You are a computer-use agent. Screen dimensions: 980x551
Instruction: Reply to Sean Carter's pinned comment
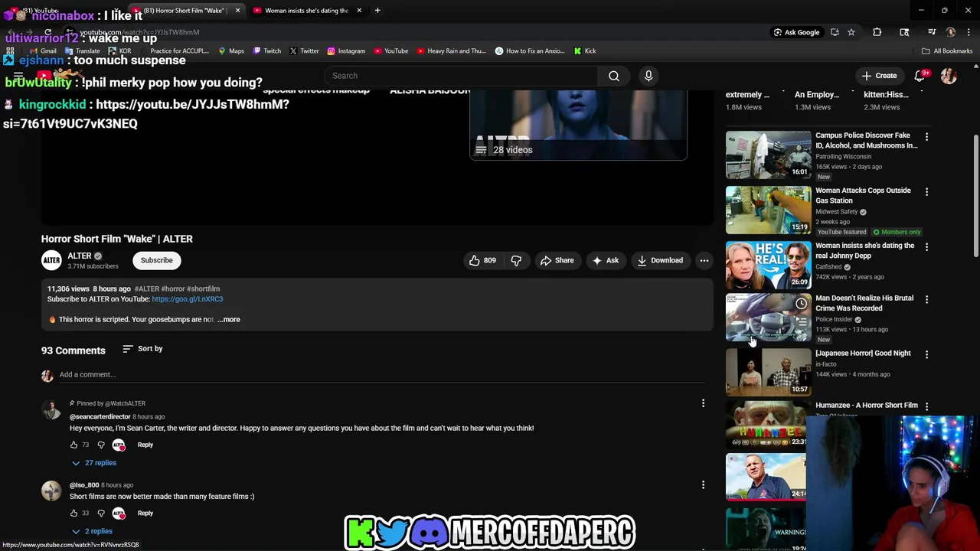(x=145, y=445)
